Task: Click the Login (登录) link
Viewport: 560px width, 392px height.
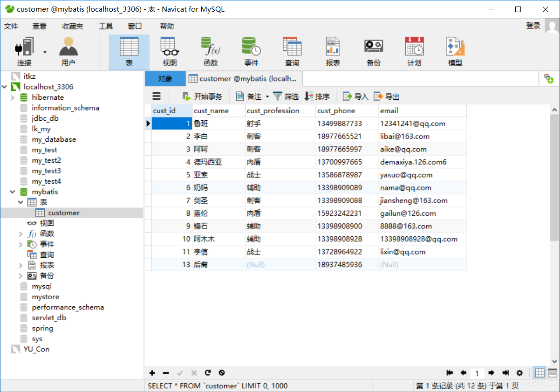Action: (533, 26)
